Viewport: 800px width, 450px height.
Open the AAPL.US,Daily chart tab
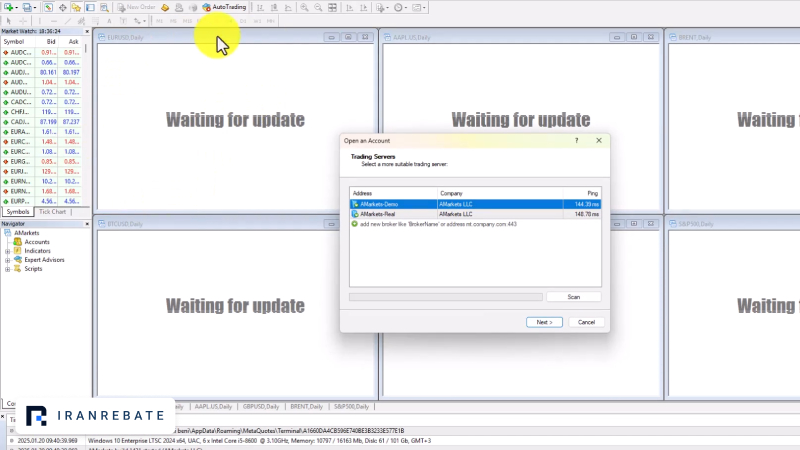click(x=213, y=407)
